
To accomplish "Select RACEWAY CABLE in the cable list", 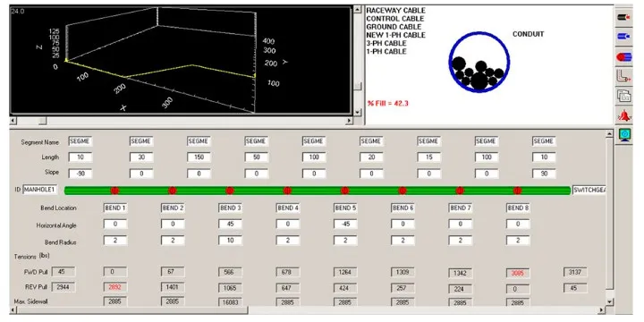I will [x=395, y=10].
